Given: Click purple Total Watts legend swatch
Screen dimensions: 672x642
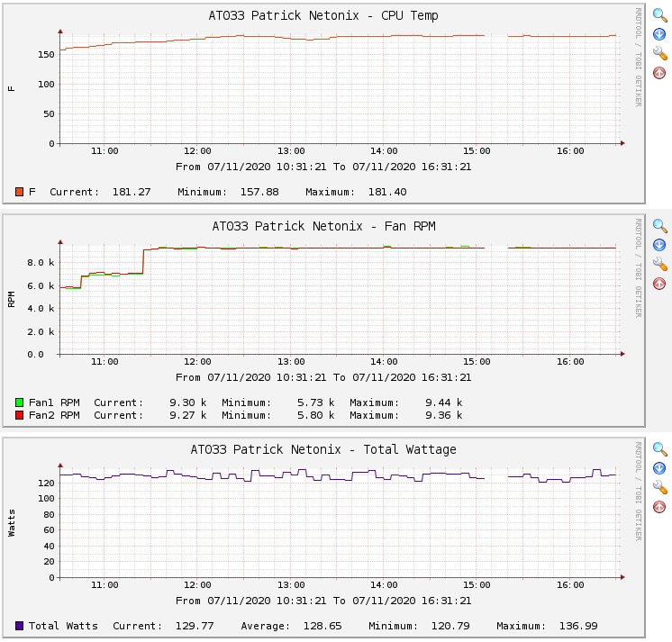Looking at the screenshot, I should point(20,625).
